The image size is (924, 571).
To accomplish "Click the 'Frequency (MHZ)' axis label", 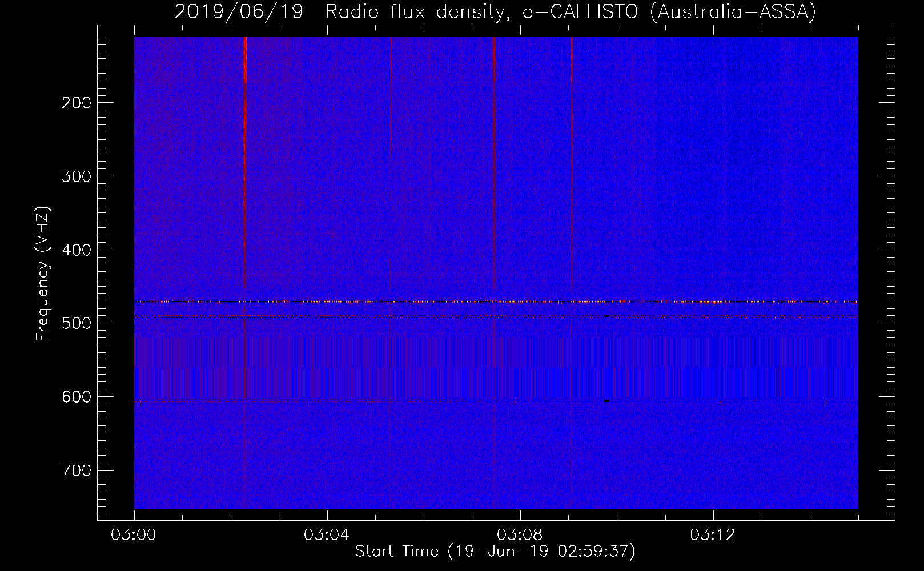I will [x=43, y=274].
